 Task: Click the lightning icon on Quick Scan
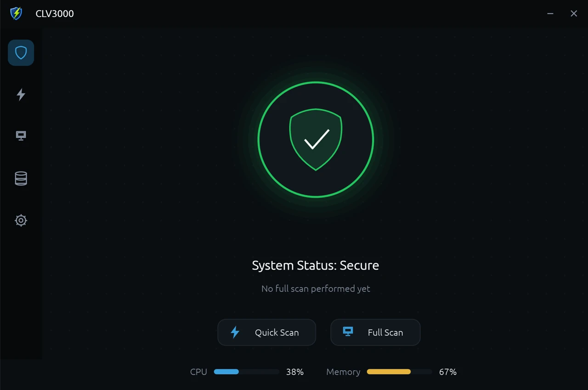click(x=235, y=332)
